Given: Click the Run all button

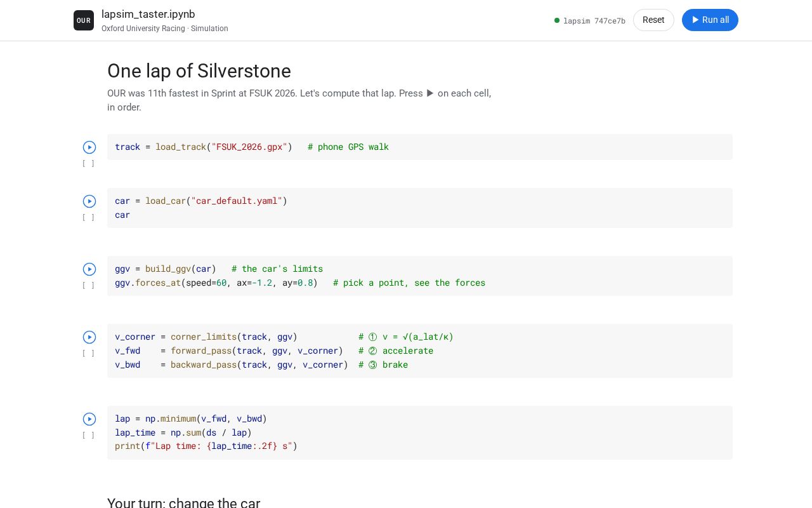Looking at the screenshot, I should [710, 20].
